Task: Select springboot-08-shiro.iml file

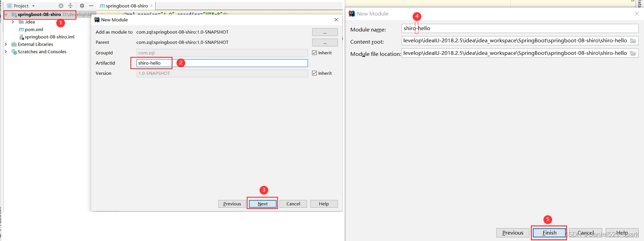Action: [x=49, y=37]
